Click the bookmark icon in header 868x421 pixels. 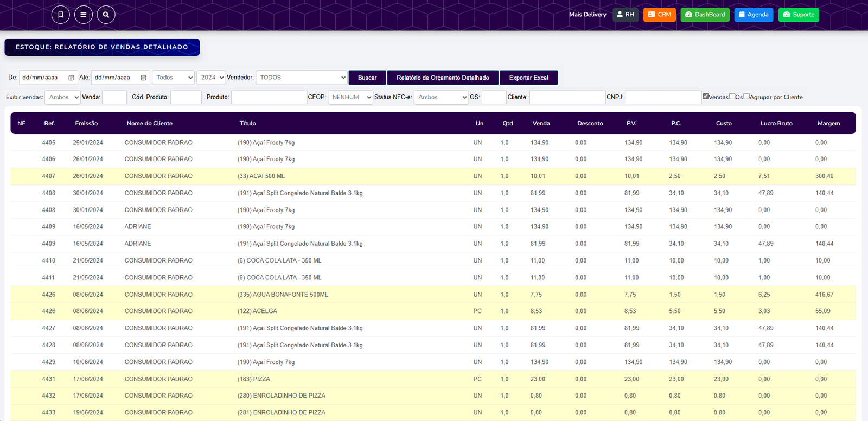coord(61,15)
